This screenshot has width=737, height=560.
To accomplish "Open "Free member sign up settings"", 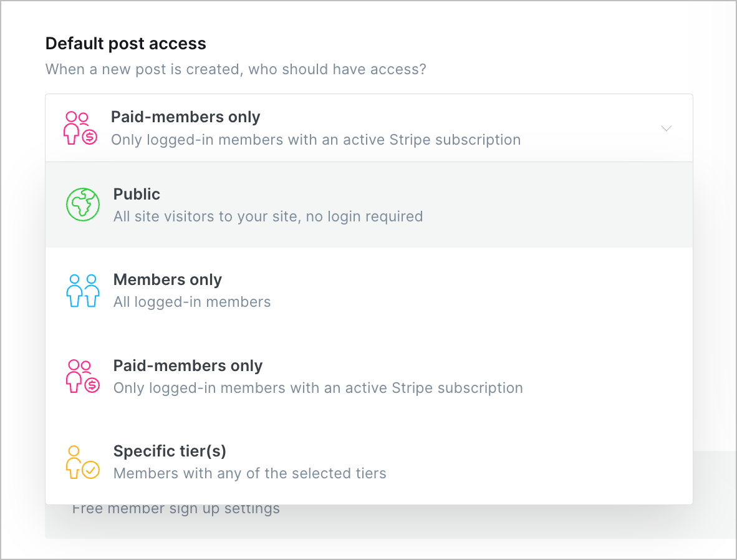I will tap(176, 509).
